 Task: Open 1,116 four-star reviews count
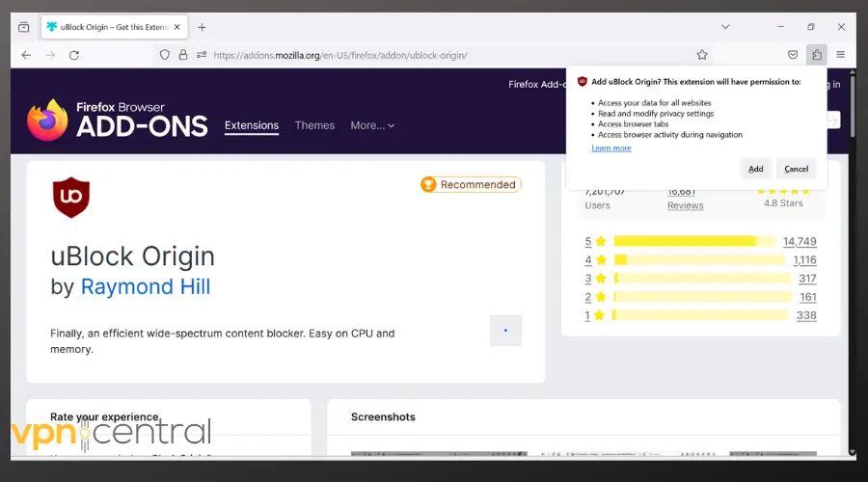pyautogui.click(x=804, y=260)
